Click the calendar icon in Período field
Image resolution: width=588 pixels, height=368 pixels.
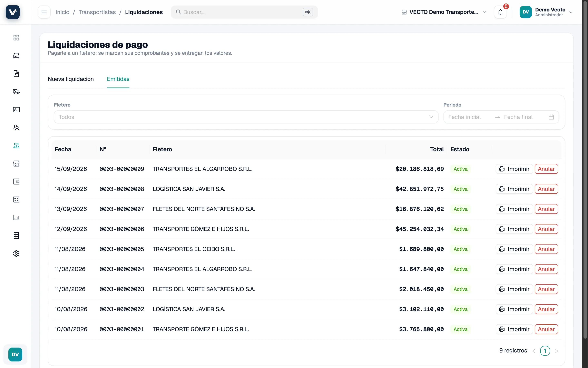click(x=551, y=117)
